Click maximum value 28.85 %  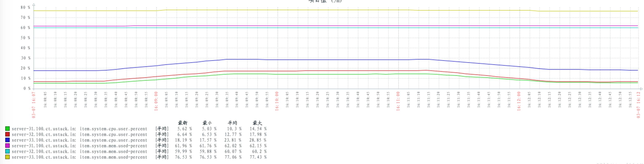258,140
